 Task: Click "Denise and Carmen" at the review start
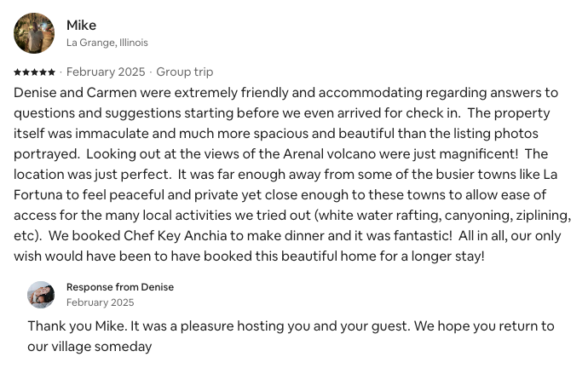tap(66, 93)
